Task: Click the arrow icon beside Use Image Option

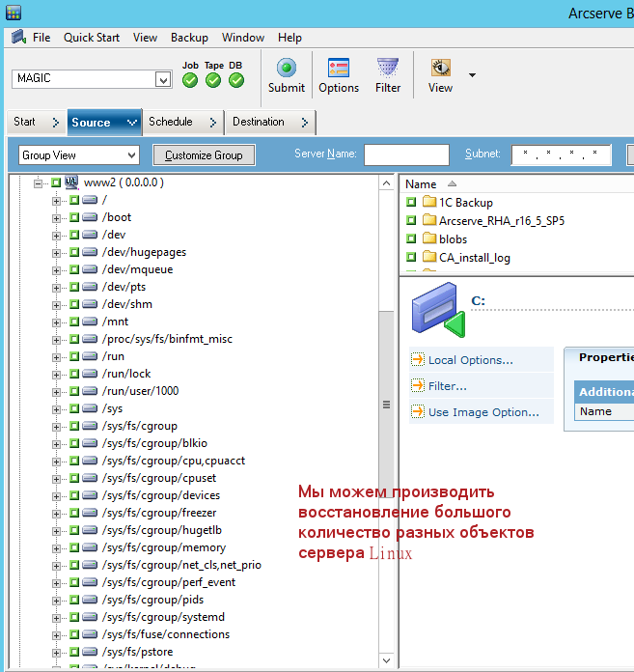Action: tap(418, 412)
